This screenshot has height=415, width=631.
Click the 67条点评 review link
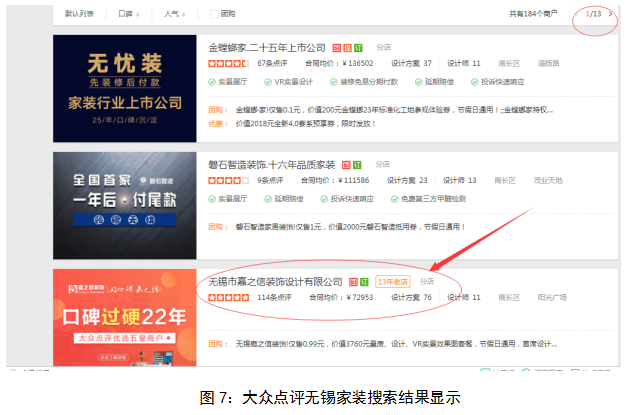tap(272, 64)
